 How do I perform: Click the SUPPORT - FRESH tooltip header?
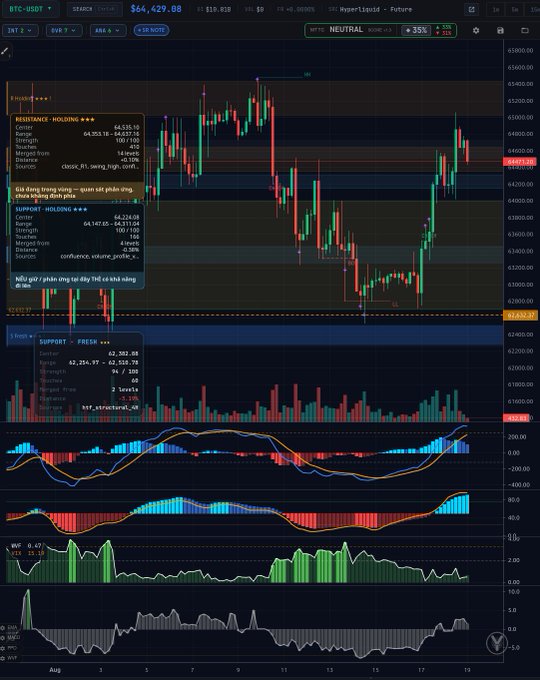[74, 342]
